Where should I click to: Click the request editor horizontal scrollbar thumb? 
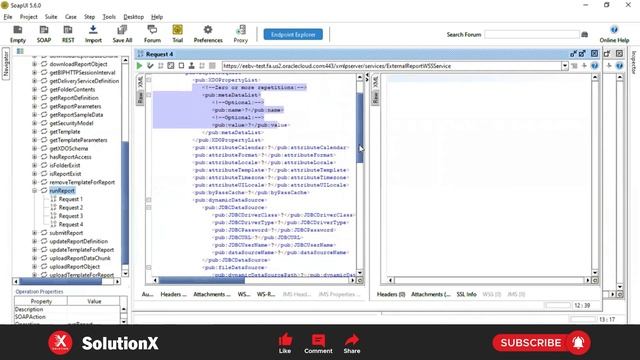201,280
